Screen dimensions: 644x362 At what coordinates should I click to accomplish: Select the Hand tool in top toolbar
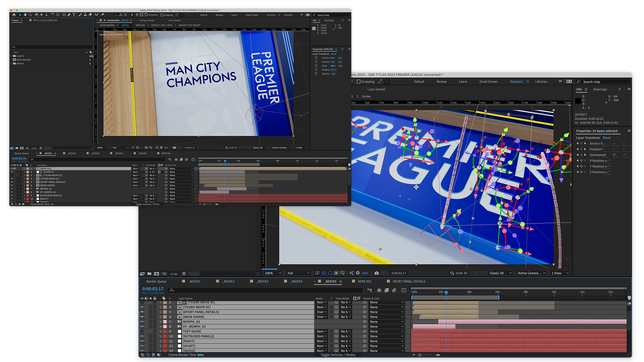(x=25, y=15)
